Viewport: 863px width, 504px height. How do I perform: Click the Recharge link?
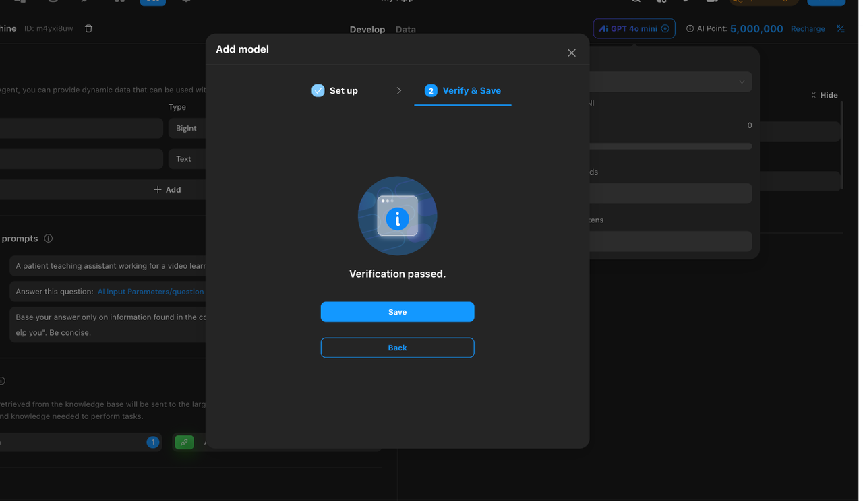pos(808,29)
